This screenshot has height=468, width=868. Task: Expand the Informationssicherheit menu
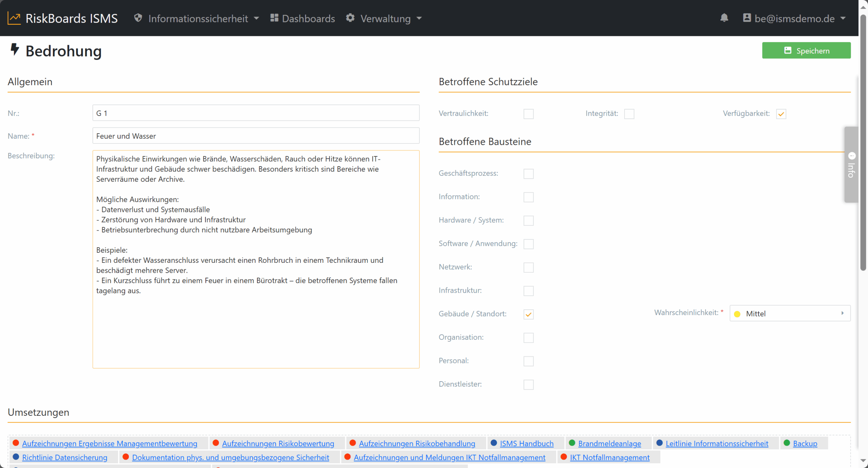pos(197,18)
